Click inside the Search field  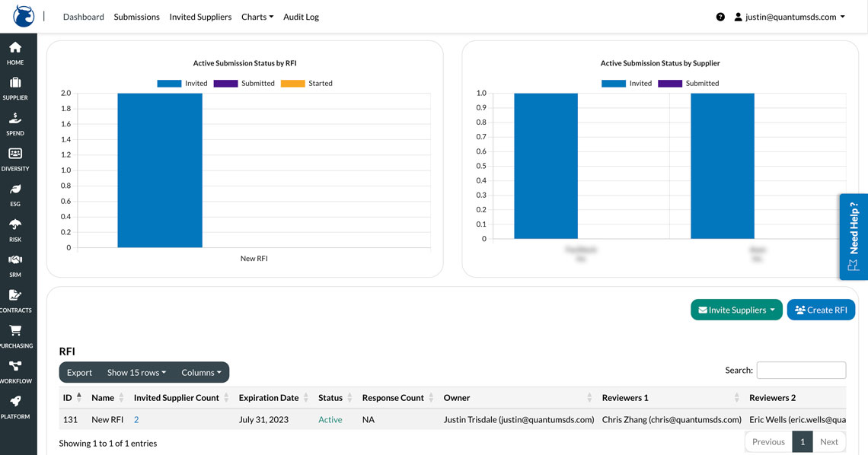tap(801, 370)
